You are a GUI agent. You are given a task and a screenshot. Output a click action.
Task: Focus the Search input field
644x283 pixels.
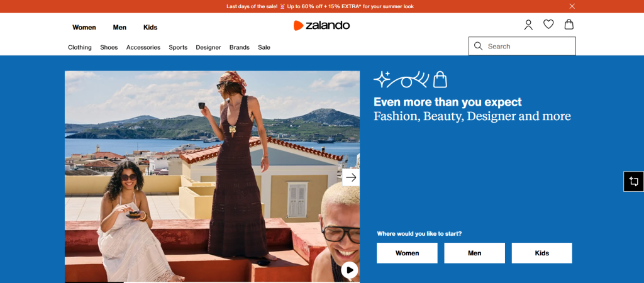522,46
